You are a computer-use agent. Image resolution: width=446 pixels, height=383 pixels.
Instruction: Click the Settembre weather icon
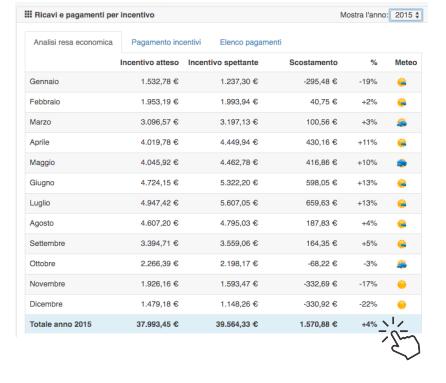[402, 244]
